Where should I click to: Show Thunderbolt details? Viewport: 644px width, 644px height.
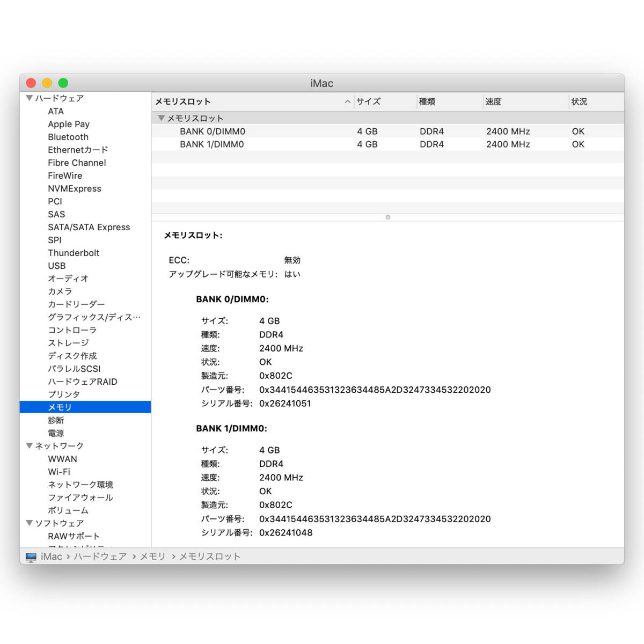pyautogui.click(x=74, y=253)
